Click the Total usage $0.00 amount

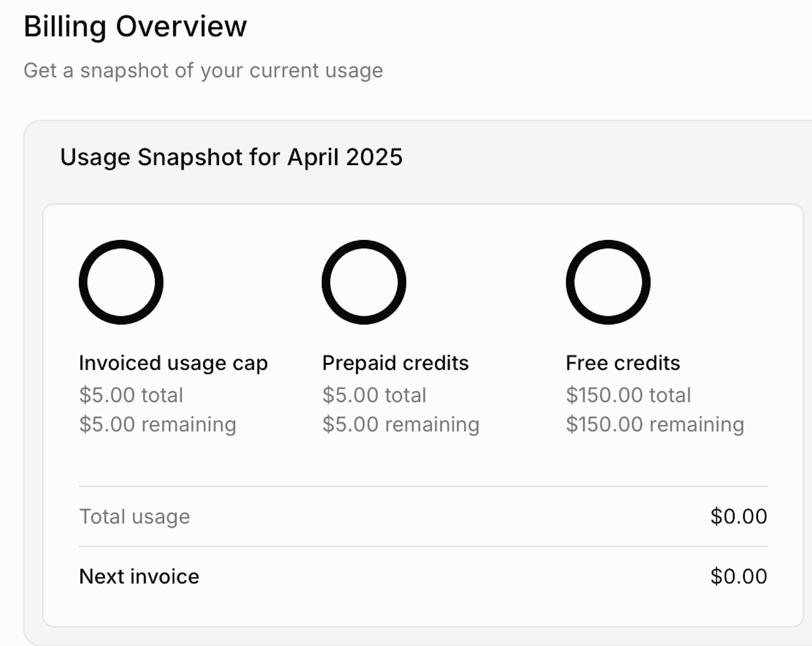(x=739, y=517)
